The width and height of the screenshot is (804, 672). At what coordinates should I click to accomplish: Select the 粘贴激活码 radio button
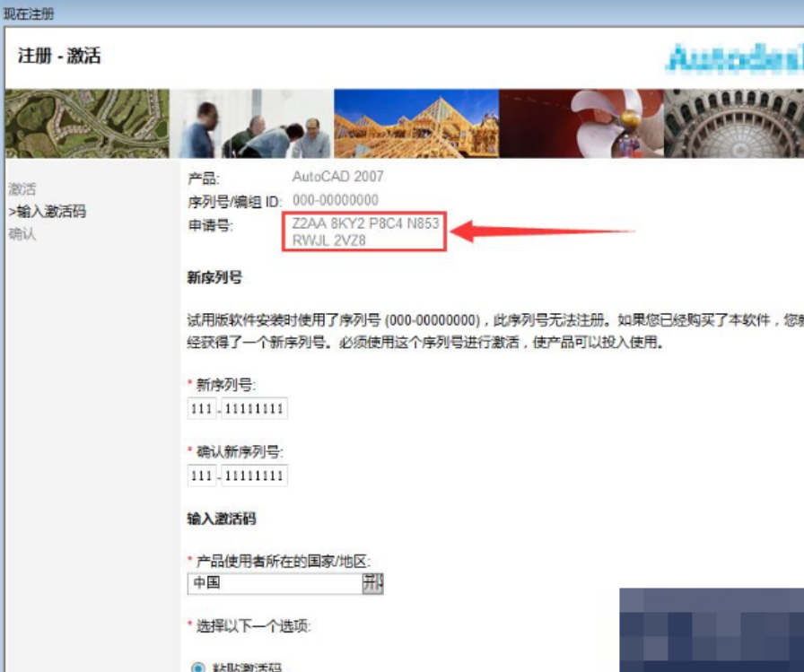(198, 667)
